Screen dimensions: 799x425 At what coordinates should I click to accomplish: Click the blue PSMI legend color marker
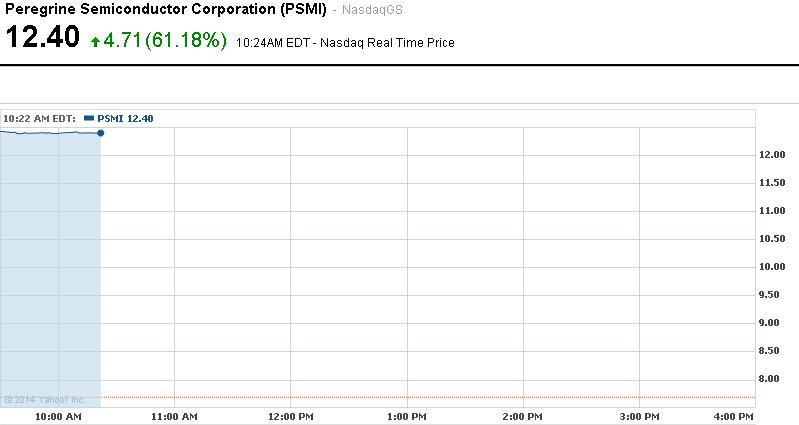click(x=88, y=118)
